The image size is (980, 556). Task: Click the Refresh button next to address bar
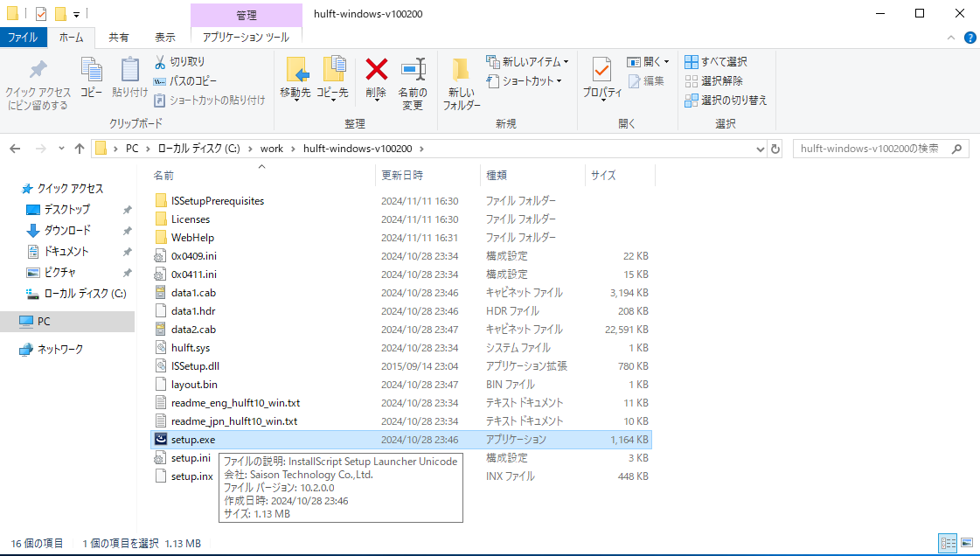775,149
